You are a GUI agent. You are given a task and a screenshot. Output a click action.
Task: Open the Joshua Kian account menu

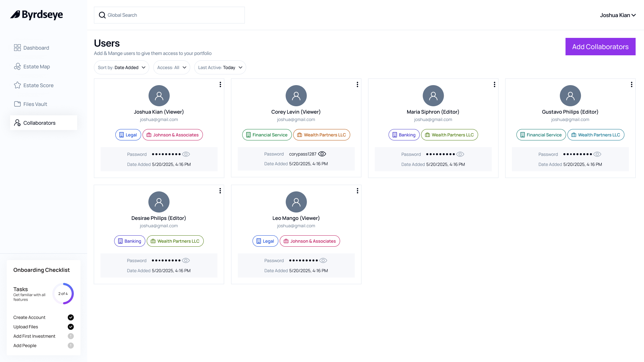pos(618,15)
